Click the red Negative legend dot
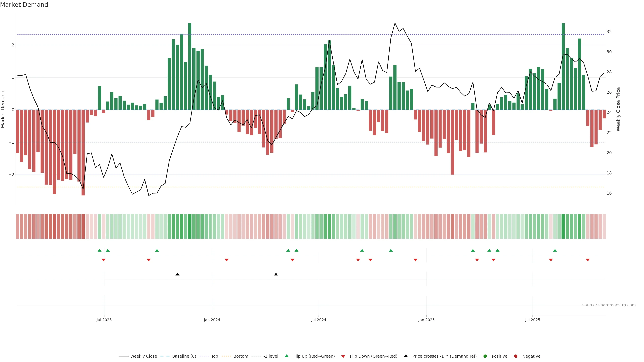This screenshot has width=644, height=362. coord(516,356)
